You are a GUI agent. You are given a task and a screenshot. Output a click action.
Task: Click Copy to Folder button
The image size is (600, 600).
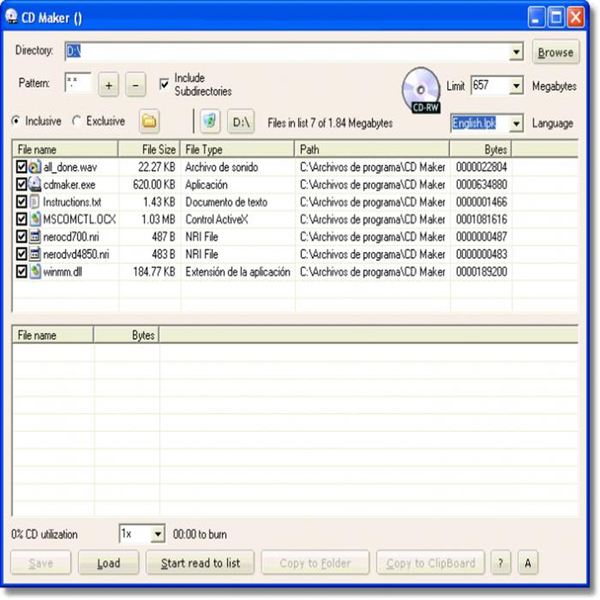tap(315, 562)
